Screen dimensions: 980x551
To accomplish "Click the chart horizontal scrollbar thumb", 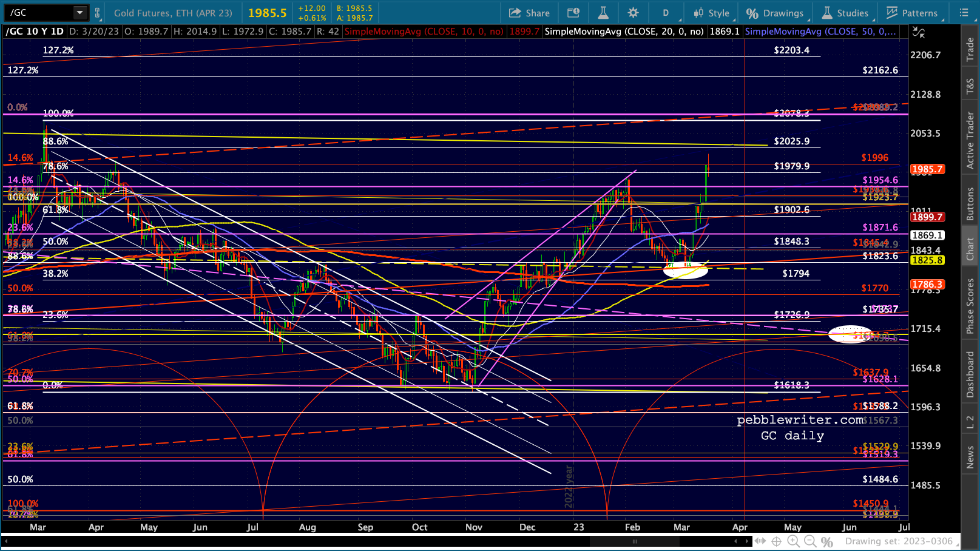I will pyautogui.click(x=634, y=541).
